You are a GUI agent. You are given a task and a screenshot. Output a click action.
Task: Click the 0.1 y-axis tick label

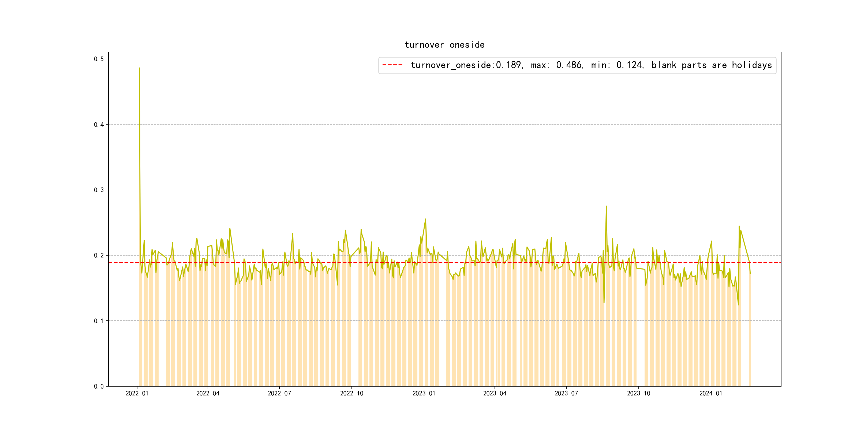click(x=99, y=321)
